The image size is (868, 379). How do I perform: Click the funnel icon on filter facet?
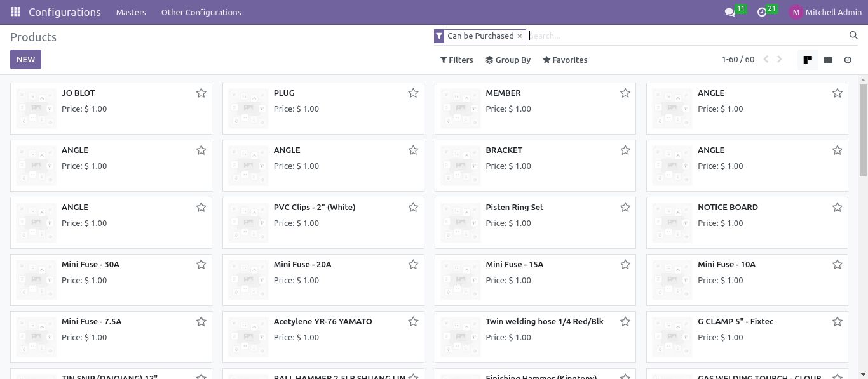(x=438, y=36)
